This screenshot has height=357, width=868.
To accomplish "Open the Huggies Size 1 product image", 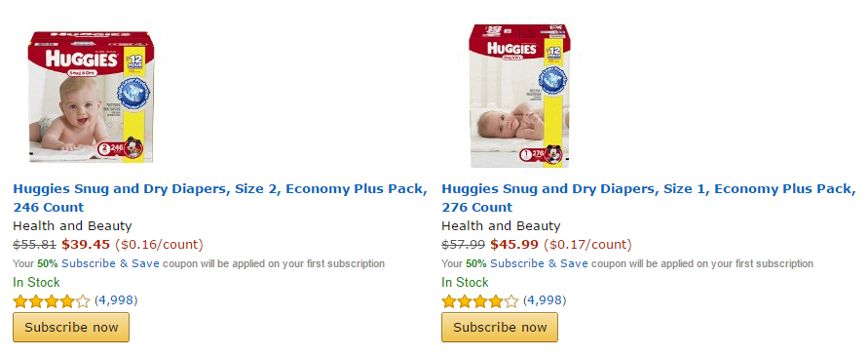I will pyautogui.click(x=518, y=96).
